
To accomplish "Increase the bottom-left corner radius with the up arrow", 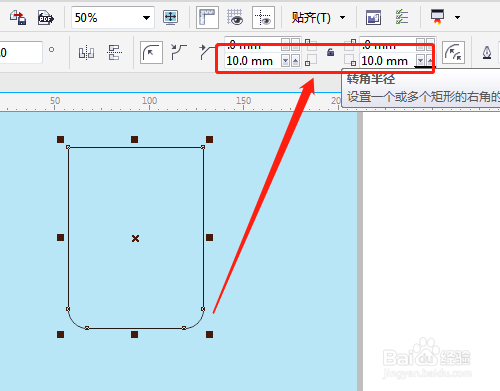I will 295,61.
